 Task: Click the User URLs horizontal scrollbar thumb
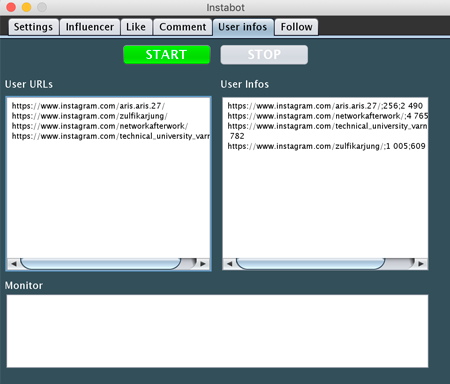(x=101, y=264)
